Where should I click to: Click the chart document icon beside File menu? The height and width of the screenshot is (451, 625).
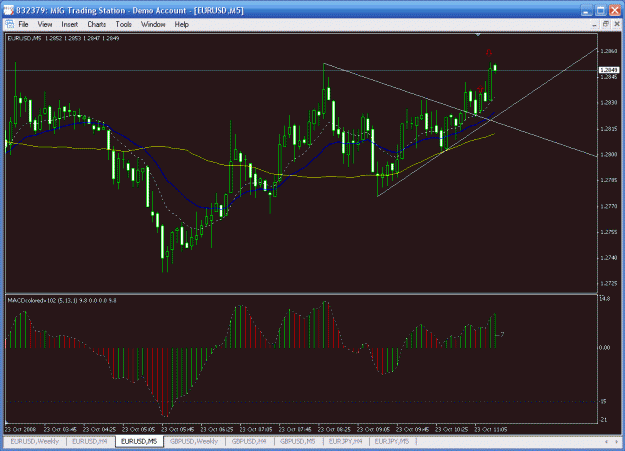click(10, 24)
